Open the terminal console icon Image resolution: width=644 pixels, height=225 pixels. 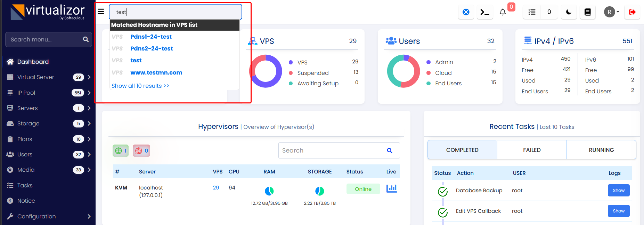coord(484,12)
